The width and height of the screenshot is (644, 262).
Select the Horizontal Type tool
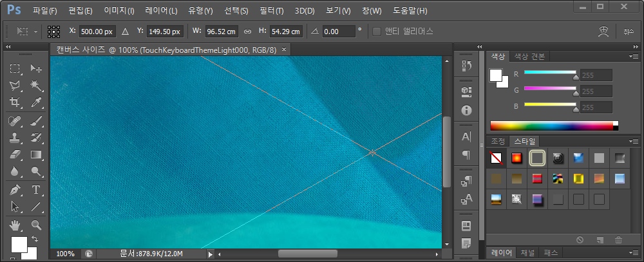click(x=36, y=190)
